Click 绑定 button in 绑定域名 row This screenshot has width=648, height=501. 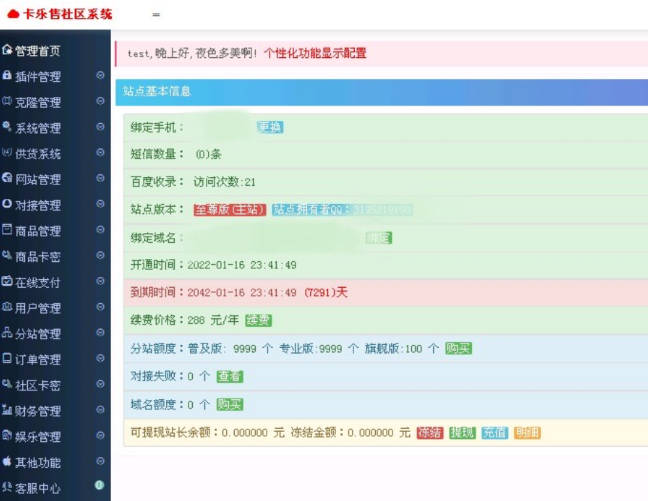379,238
